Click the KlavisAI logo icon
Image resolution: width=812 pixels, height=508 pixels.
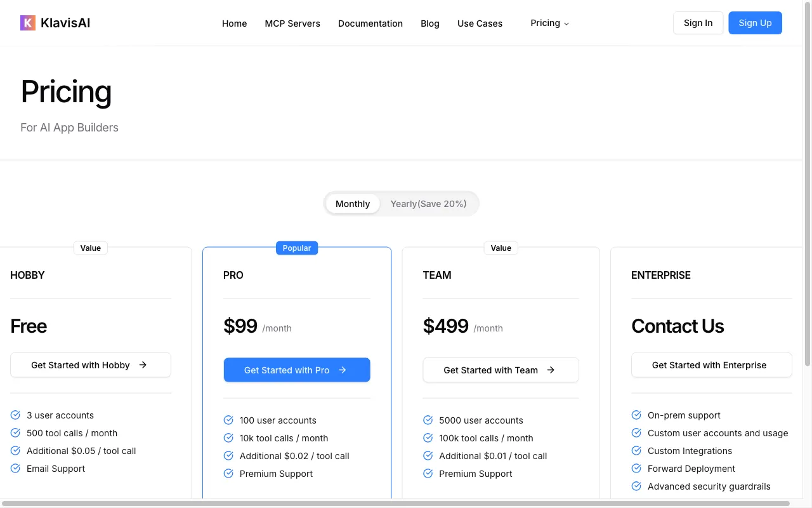pyautogui.click(x=28, y=23)
